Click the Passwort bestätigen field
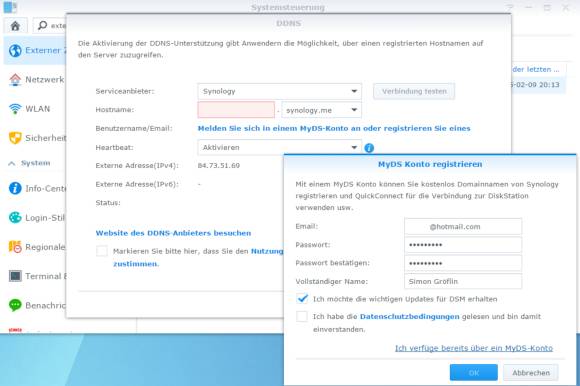The width and height of the screenshot is (580, 386). (463, 263)
